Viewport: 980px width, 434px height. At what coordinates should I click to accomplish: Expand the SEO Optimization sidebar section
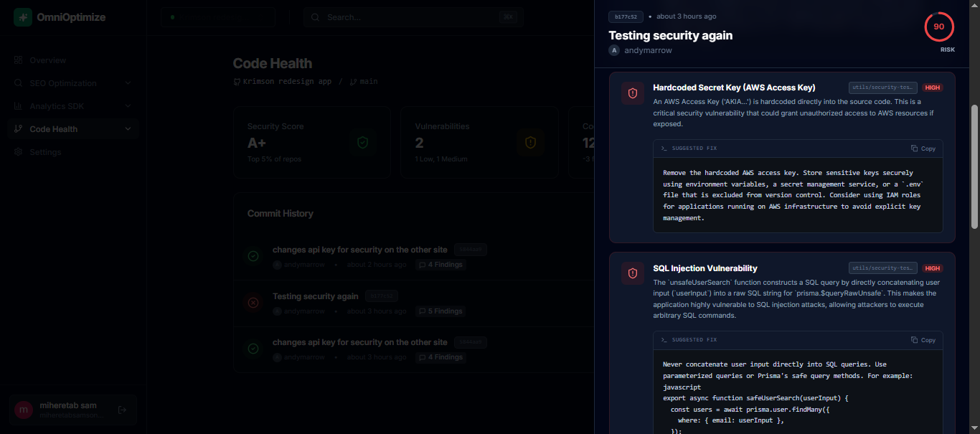(x=128, y=83)
